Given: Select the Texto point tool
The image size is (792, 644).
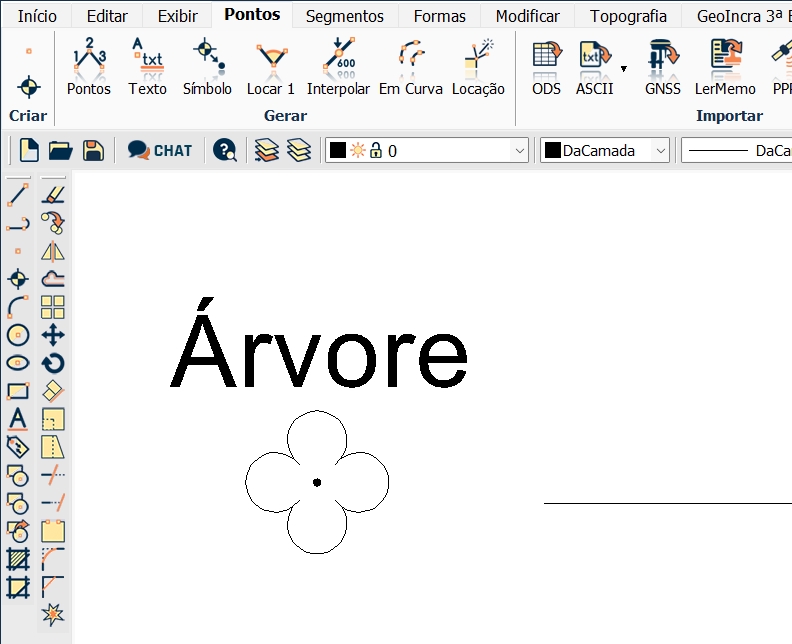Looking at the screenshot, I should tap(147, 67).
